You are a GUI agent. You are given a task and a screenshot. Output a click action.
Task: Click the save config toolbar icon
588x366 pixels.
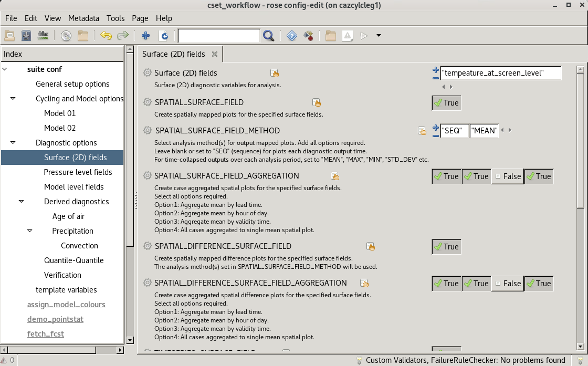click(x=26, y=36)
